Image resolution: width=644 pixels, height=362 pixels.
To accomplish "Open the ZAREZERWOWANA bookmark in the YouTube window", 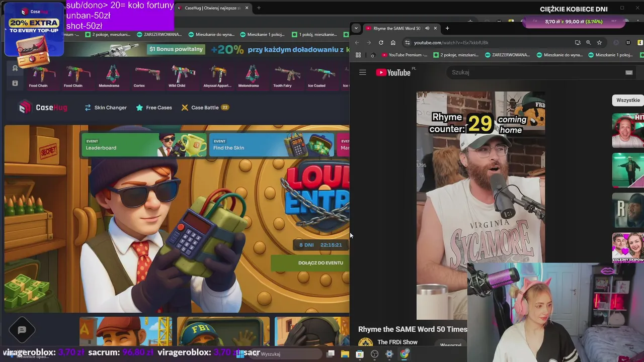I will coord(507,55).
